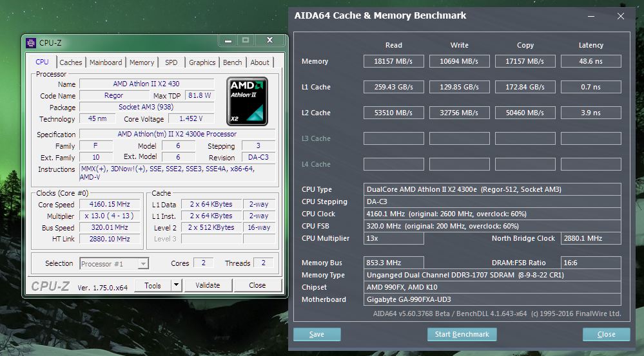Click the Multiplier value x 13.0 (4 - 13)
The width and height of the screenshot is (644, 356).
110,216
